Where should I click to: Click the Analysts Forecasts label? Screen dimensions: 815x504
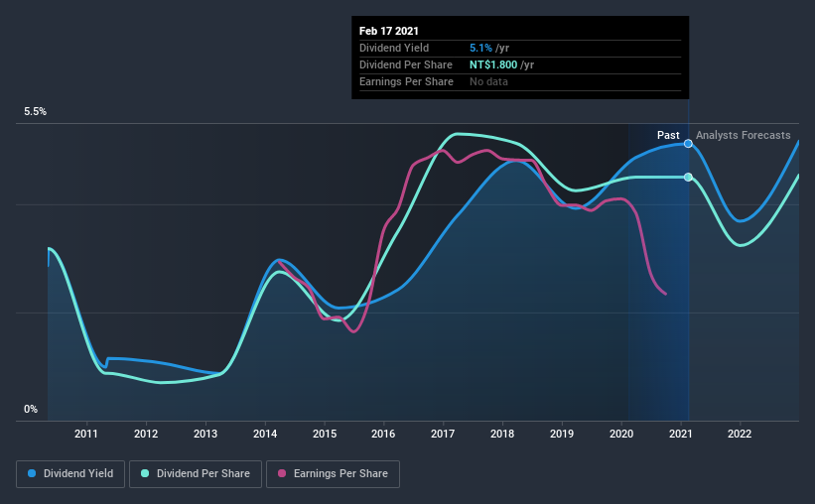744,135
